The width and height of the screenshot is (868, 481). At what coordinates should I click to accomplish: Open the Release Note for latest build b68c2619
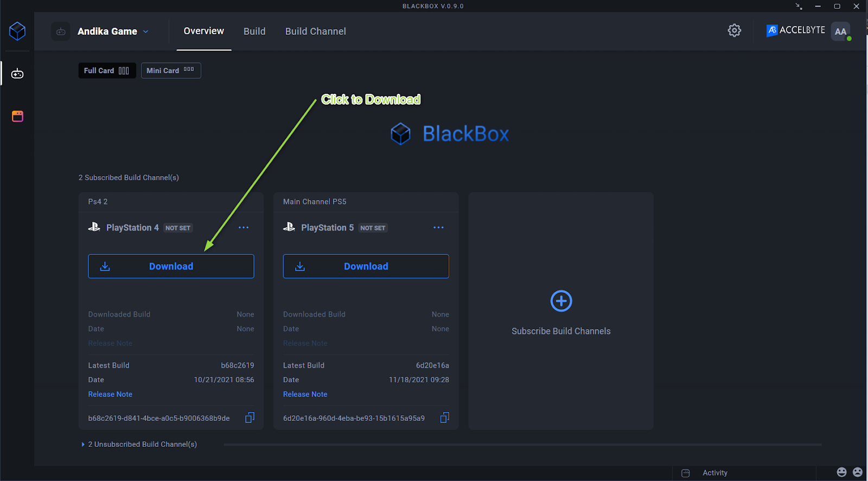click(110, 394)
